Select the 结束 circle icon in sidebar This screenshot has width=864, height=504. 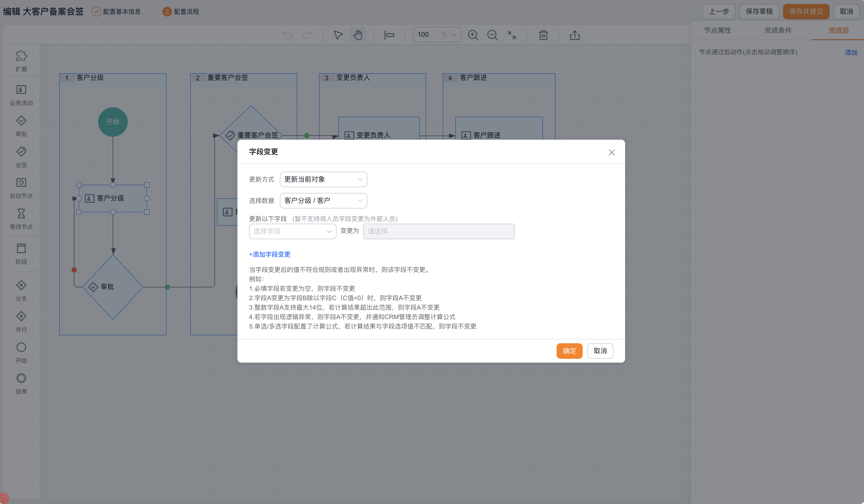[x=21, y=378]
